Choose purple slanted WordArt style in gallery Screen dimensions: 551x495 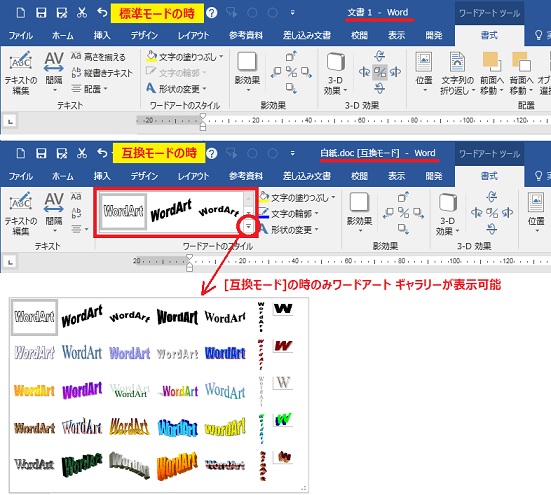[82, 390]
